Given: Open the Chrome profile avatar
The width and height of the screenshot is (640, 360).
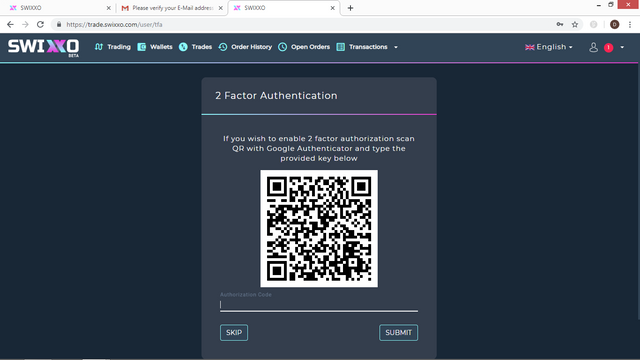Looking at the screenshot, I should (x=614, y=24).
